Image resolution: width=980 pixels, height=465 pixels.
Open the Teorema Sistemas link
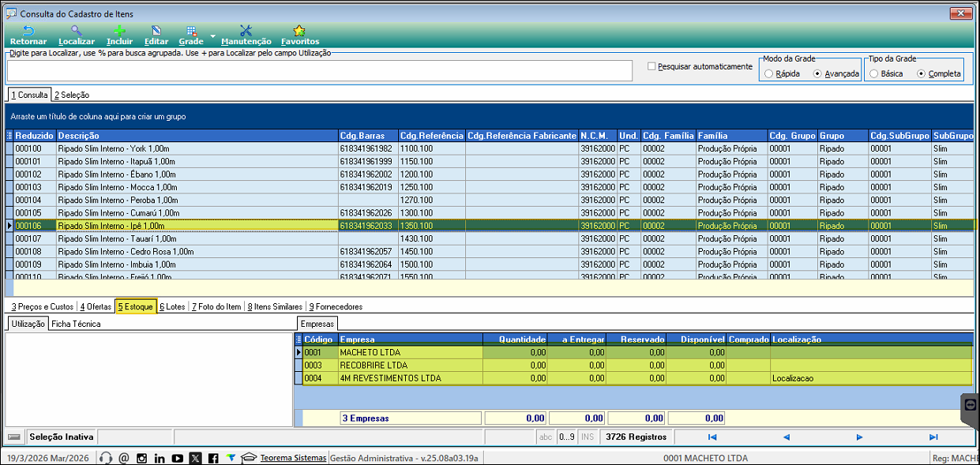click(293, 458)
